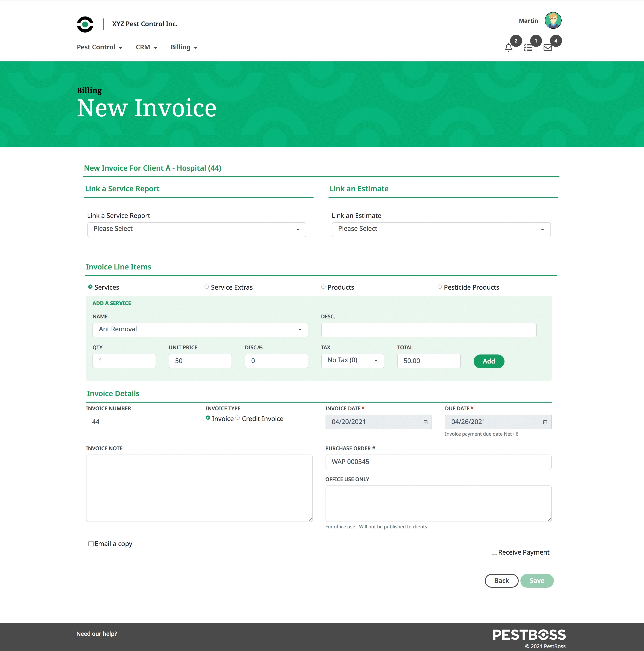Open the Billing menu

point(184,47)
